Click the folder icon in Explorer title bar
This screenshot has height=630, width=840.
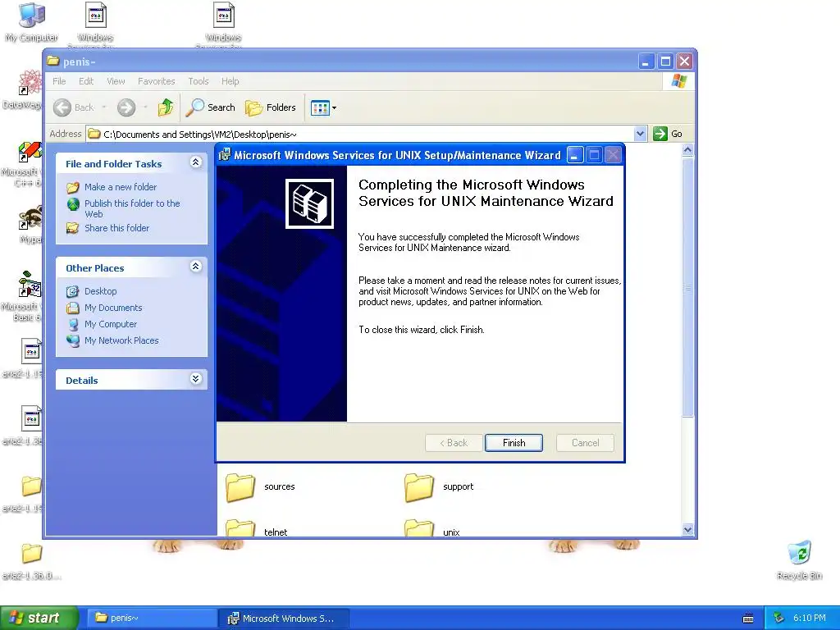click(52, 61)
